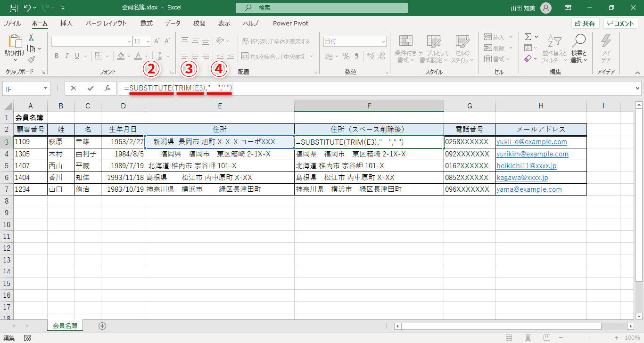The height and width of the screenshot is (343, 644).
Task: Open the Quick Access Toolbar customize dropdown
Action: [x=64, y=8]
